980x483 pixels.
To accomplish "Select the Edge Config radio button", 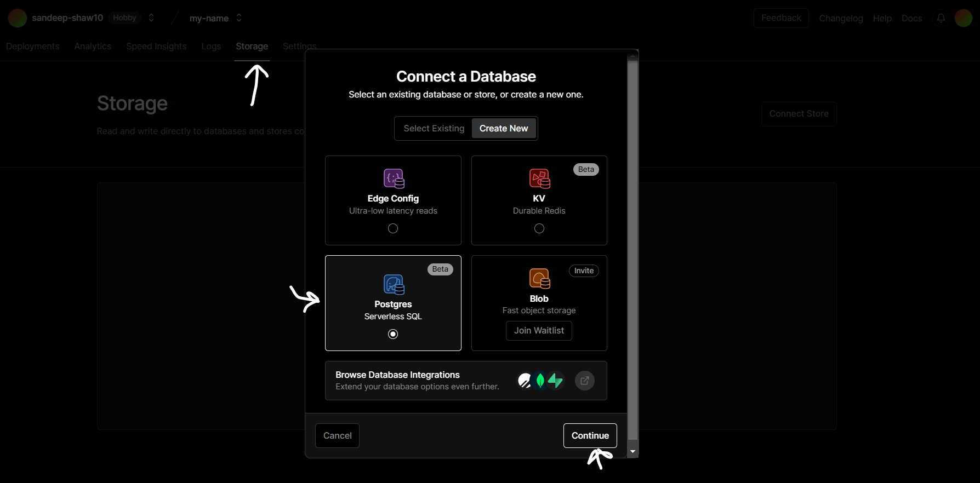I will (393, 228).
